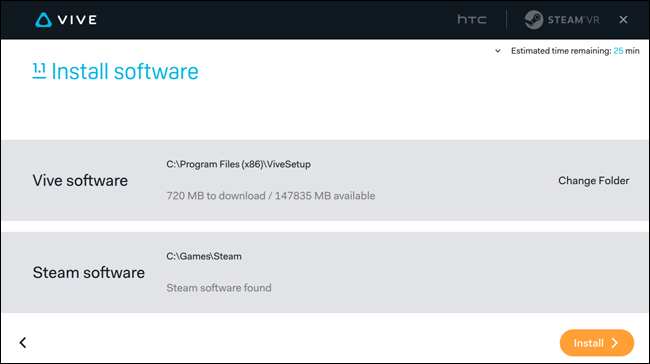Click the Vive software label

pos(80,181)
